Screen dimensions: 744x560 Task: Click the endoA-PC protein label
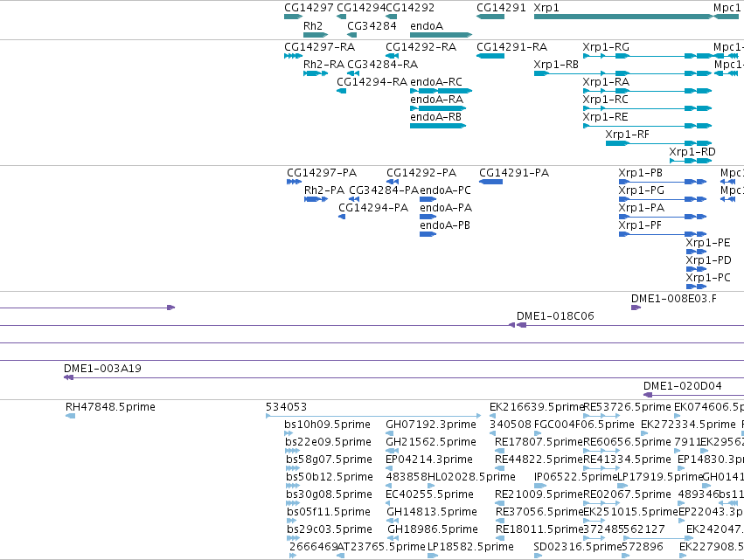[445, 190]
